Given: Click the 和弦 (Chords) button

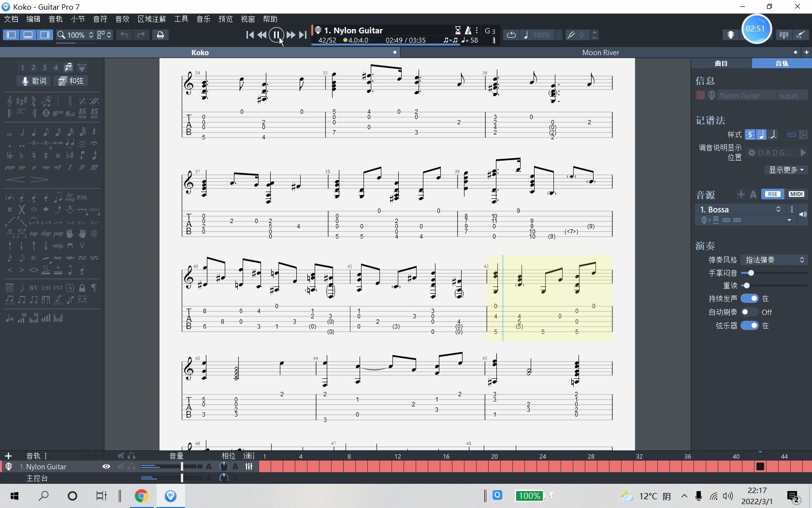Looking at the screenshot, I should (71, 81).
